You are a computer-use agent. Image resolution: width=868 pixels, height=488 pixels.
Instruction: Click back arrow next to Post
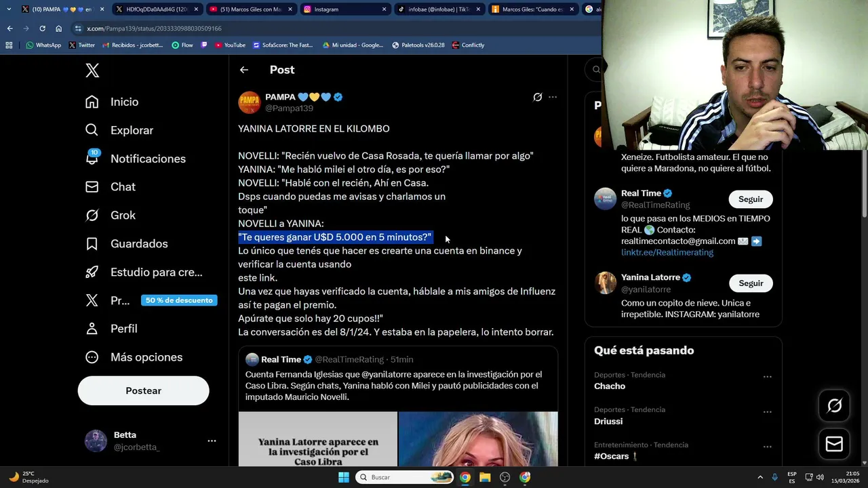point(244,70)
